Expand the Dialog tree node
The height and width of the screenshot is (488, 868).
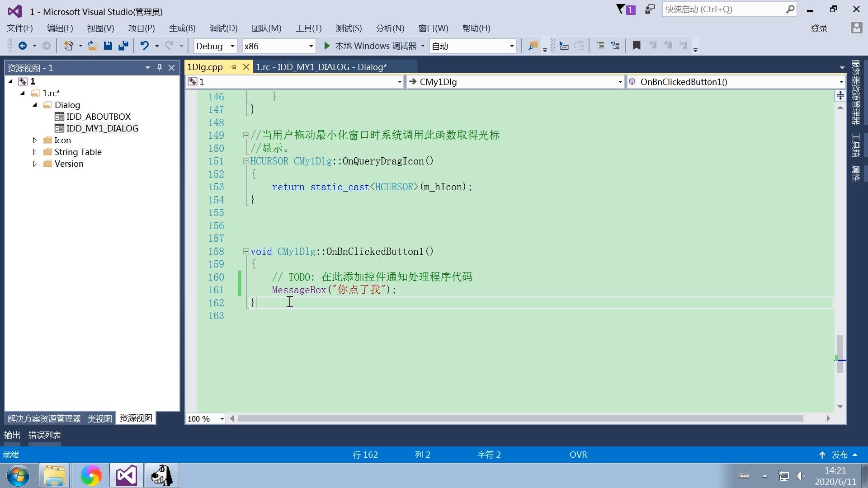pos(34,105)
